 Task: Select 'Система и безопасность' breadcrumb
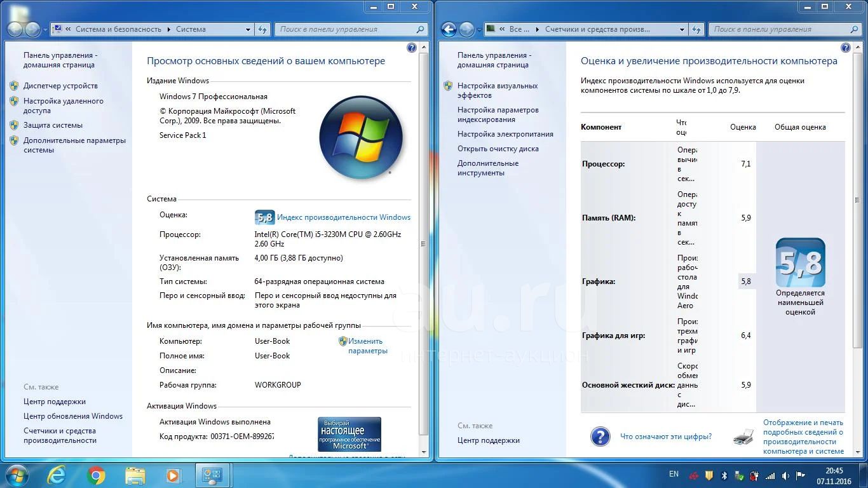pos(119,29)
